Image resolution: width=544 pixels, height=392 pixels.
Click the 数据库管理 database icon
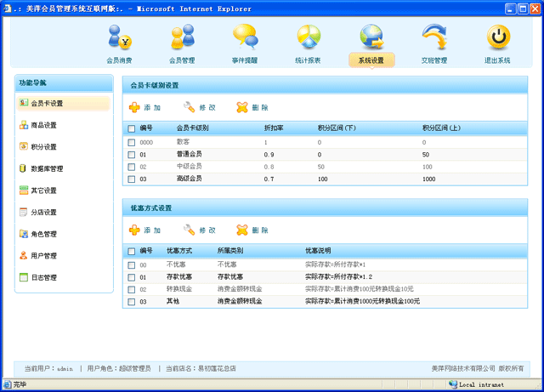click(x=23, y=168)
